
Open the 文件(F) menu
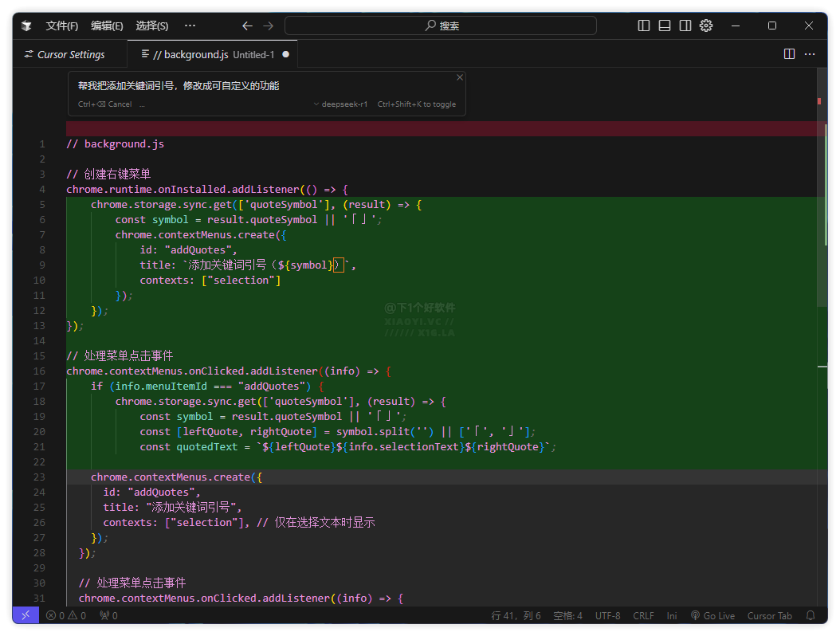(x=62, y=26)
